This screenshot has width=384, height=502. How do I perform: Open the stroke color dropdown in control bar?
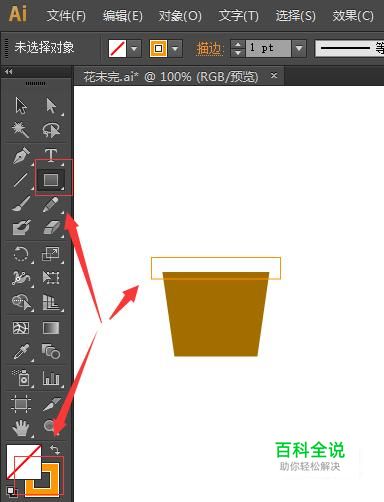click(175, 49)
